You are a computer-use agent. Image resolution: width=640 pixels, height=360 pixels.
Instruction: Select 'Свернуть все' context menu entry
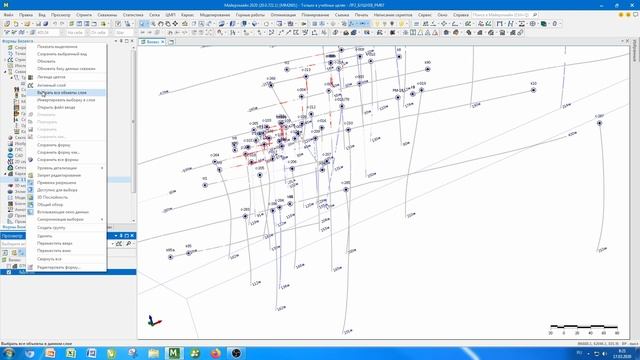pos(66,259)
